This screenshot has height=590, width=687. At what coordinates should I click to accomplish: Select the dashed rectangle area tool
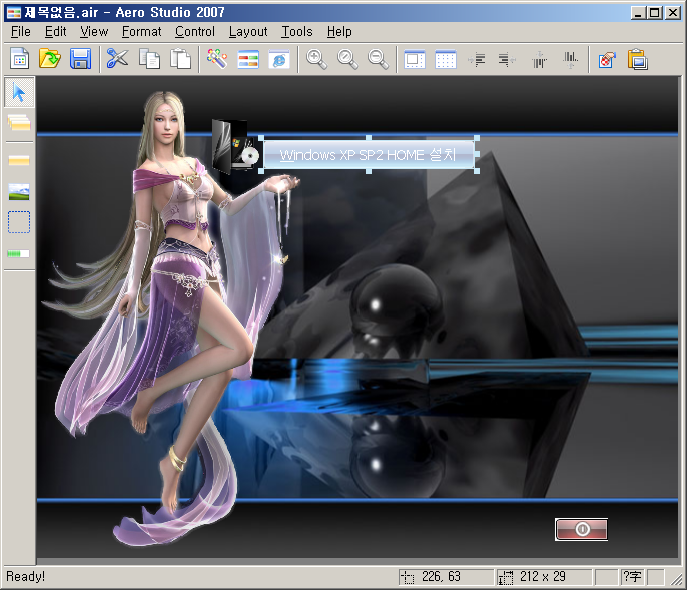pos(19,222)
